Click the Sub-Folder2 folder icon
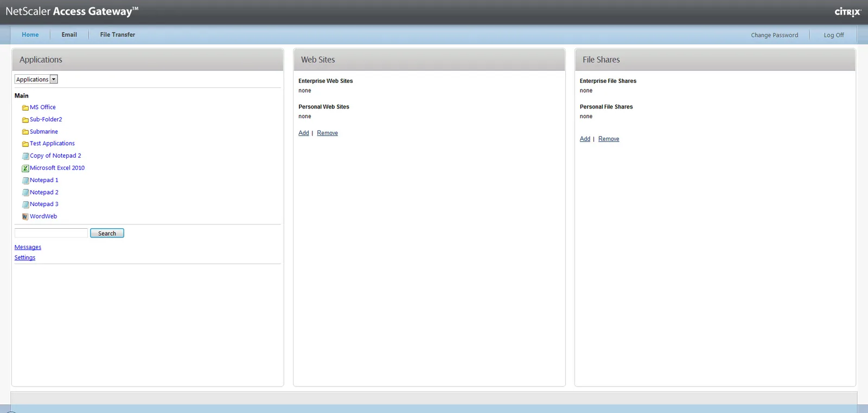The image size is (868, 413). [x=25, y=120]
